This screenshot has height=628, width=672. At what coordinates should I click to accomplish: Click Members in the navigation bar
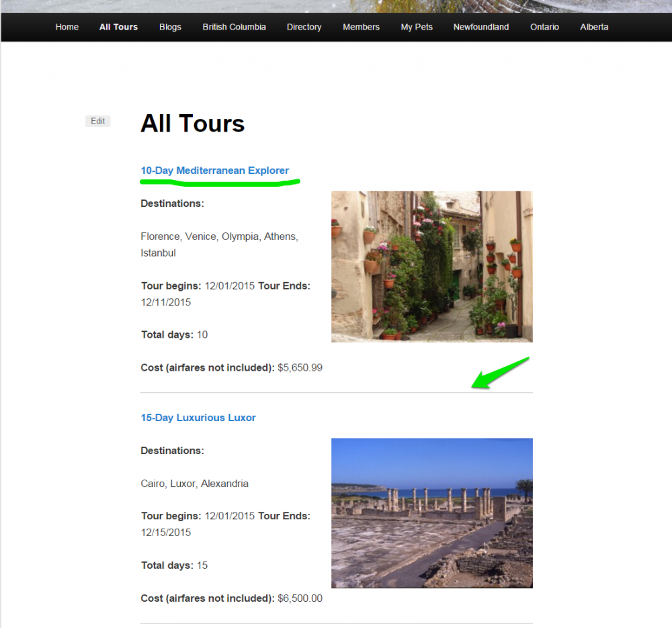361,27
